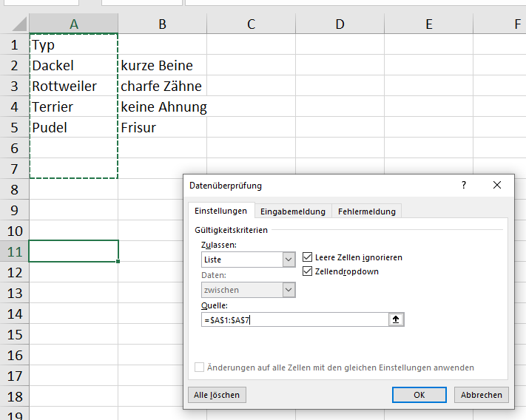The image size is (526, 420).
Task: Tick 'Änderungen auf alle Zellen' checkbox
Action: [199, 367]
